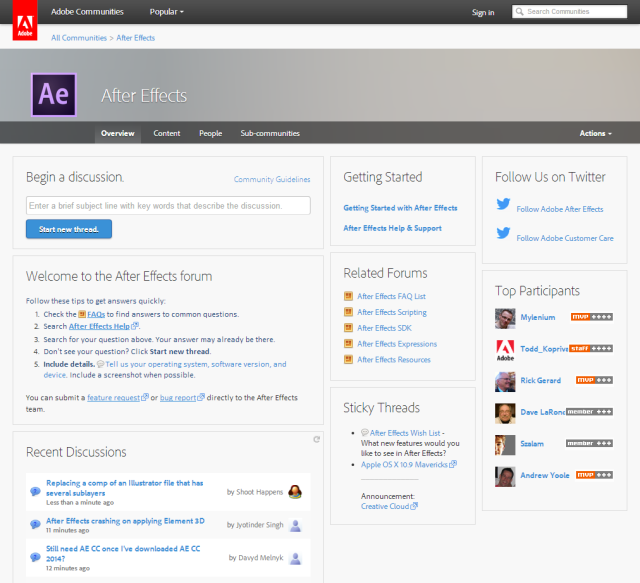Click the Start new thread button
The width and height of the screenshot is (640, 583).
pos(69,229)
